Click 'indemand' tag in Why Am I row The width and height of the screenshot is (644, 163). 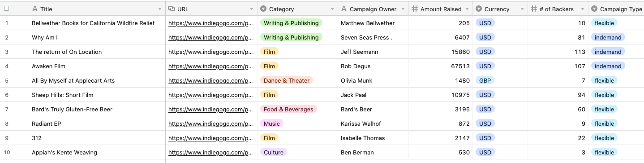(608, 37)
